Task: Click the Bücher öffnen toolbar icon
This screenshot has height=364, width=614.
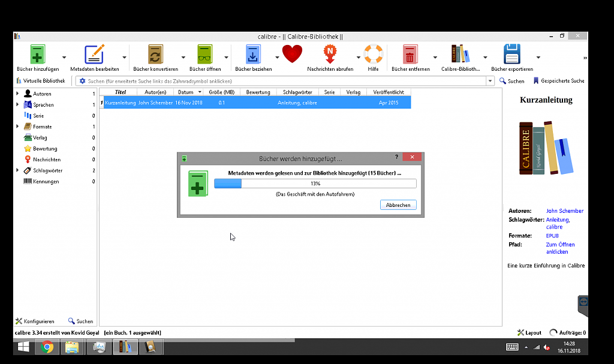Action: pyautogui.click(x=205, y=54)
